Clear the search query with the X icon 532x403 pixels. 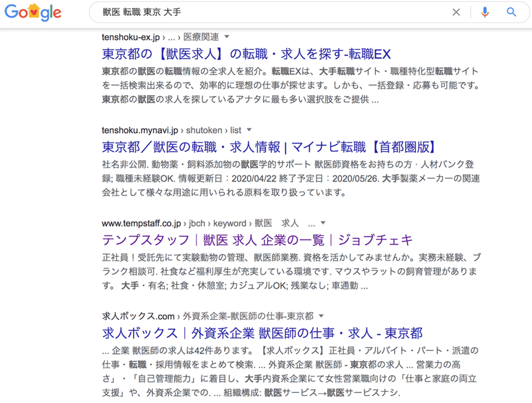(x=456, y=12)
